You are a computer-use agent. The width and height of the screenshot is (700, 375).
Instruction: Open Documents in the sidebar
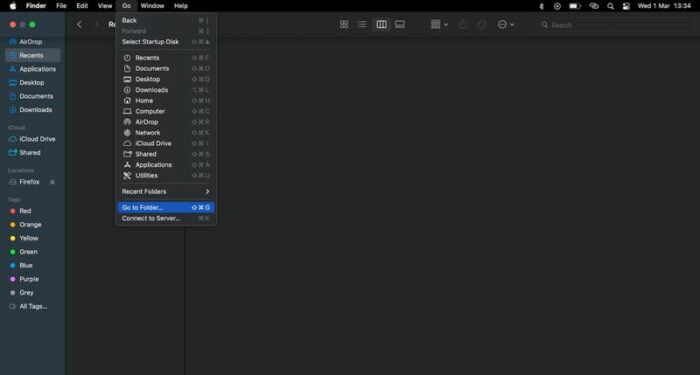point(33,96)
